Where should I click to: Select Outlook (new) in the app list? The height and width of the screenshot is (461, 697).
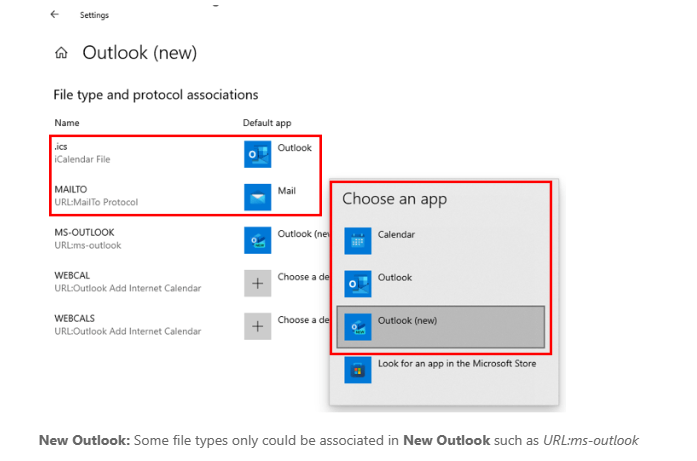(x=408, y=321)
